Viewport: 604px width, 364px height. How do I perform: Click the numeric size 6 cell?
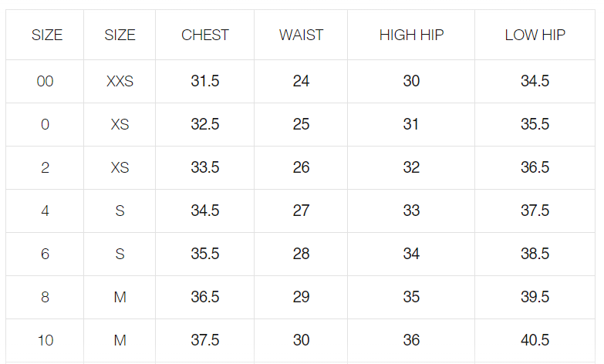point(46,254)
